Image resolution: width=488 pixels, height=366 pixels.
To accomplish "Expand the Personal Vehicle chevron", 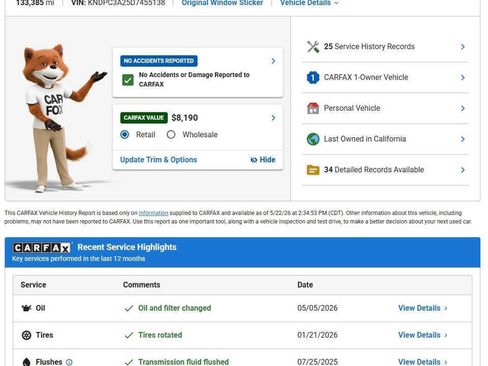I will click(463, 108).
